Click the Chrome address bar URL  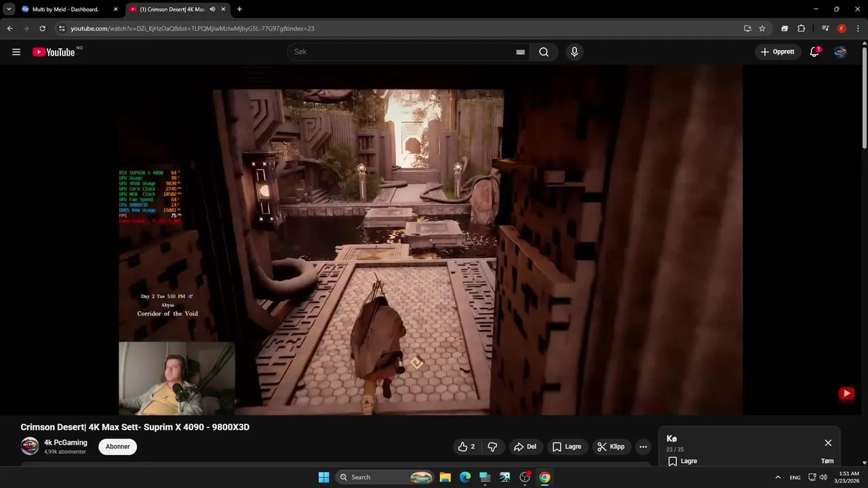tap(193, 28)
